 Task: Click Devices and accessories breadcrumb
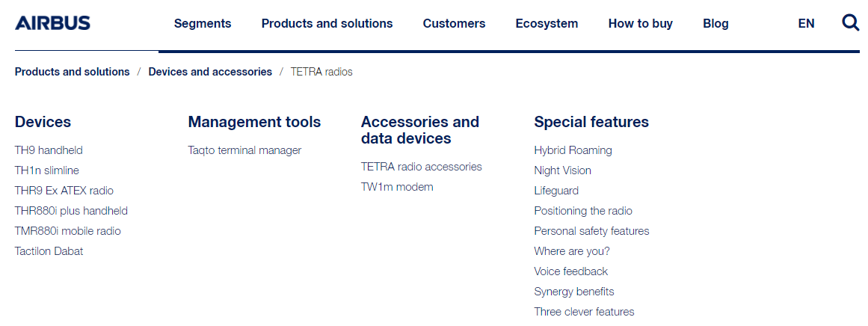click(210, 72)
